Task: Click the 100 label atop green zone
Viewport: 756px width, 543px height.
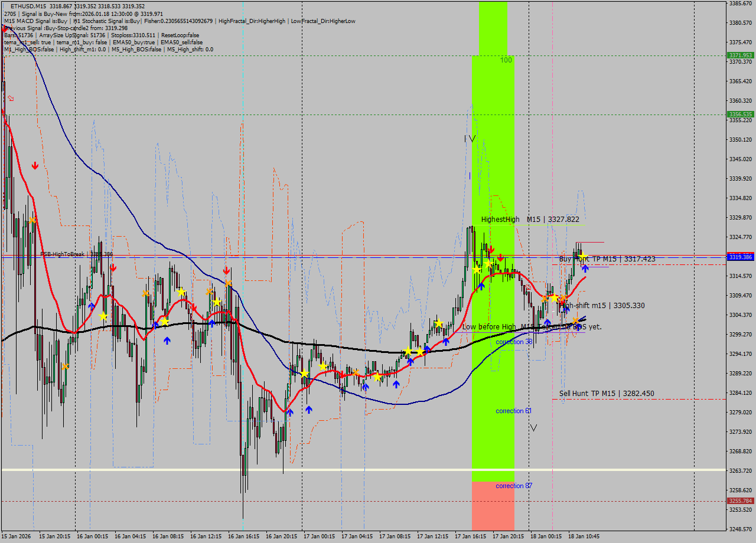Action: click(506, 60)
